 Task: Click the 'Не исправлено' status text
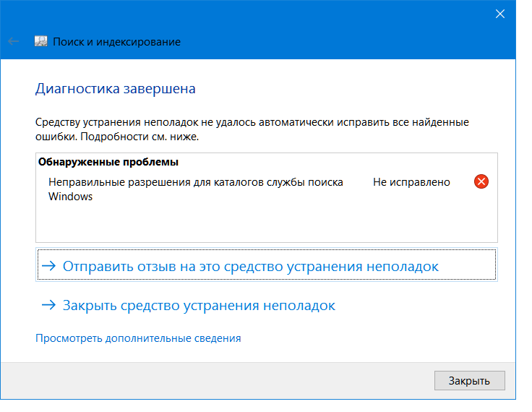(411, 182)
